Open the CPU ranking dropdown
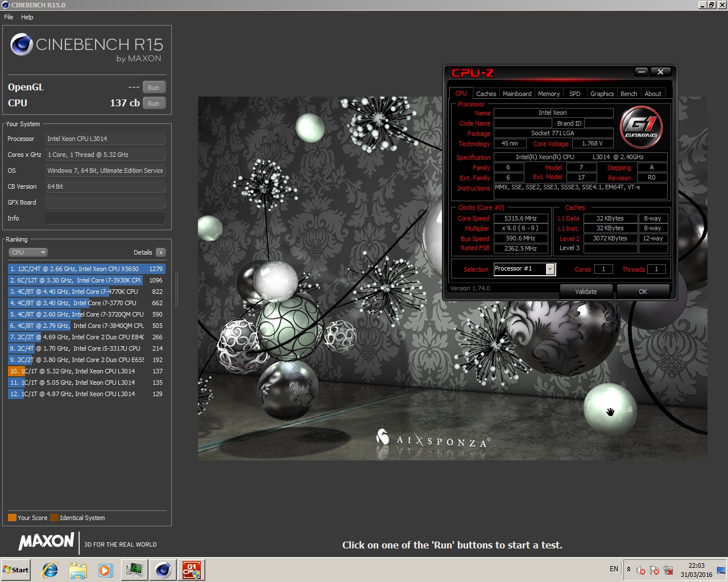This screenshot has width=728, height=582. click(28, 252)
